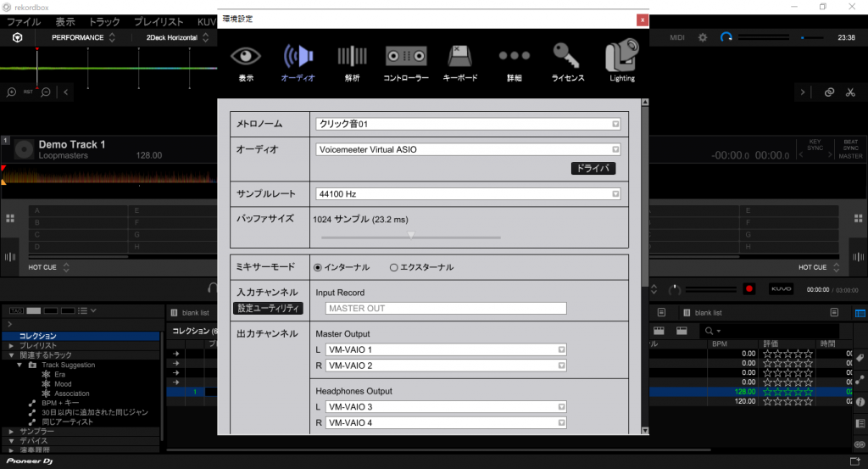This screenshot has width=868, height=469.
Task: Select the Association suggestion item
Action: [72, 394]
